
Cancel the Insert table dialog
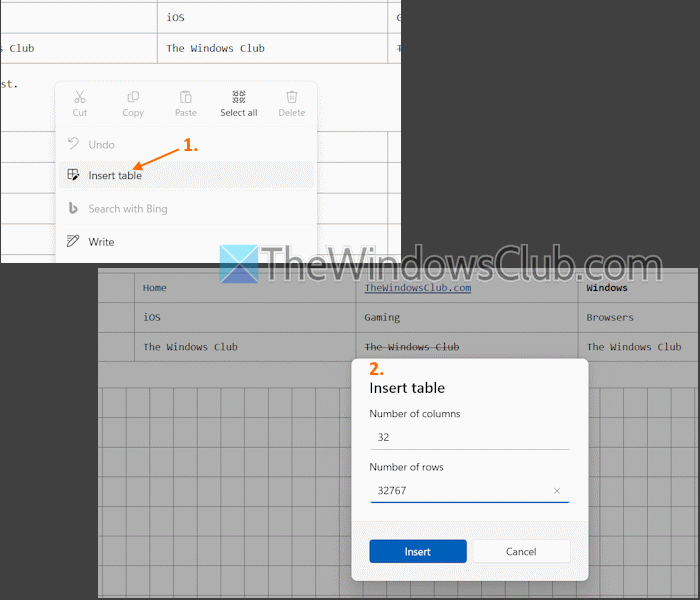click(x=521, y=551)
